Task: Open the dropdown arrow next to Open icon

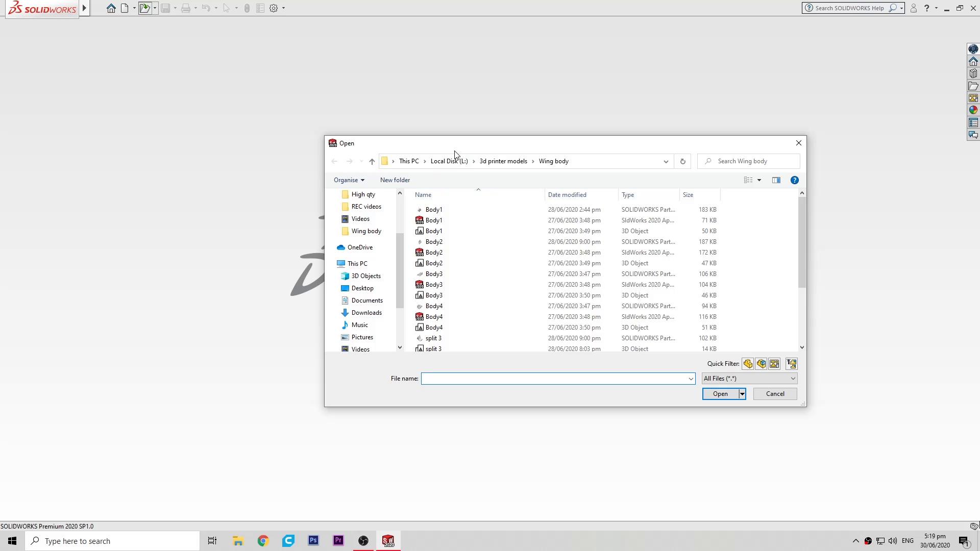Action: click(x=155, y=8)
